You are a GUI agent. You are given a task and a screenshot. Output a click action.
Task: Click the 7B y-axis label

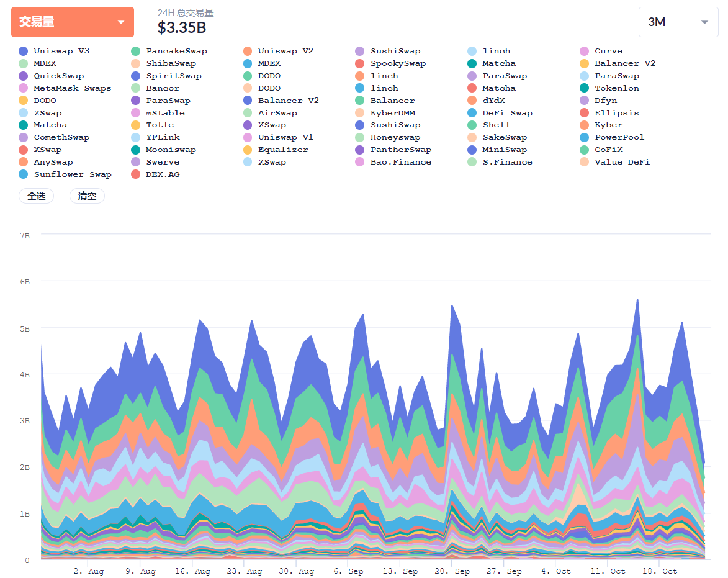click(x=25, y=236)
